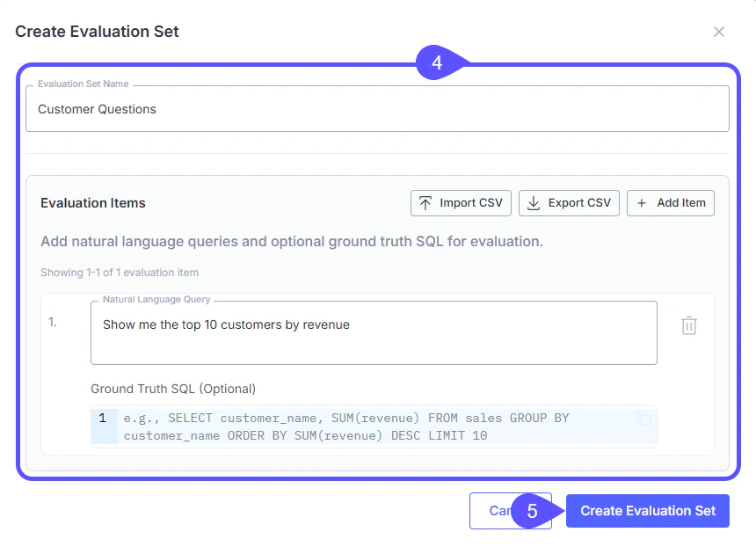The image size is (756, 554).
Task: Click the 'Ground Truth SQL (Optional)' label
Action: 173,389
